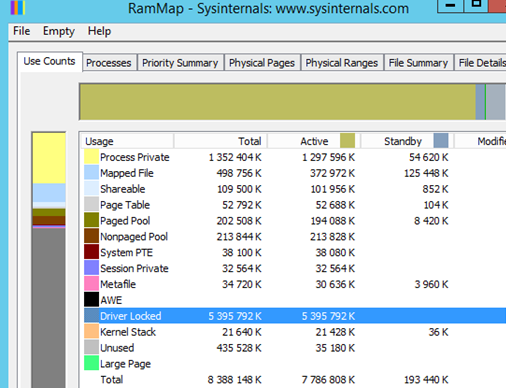Viewport: 506px width, 388px height.
Task: Click the brown Nonpaged Pool swatch
Action: click(x=91, y=236)
